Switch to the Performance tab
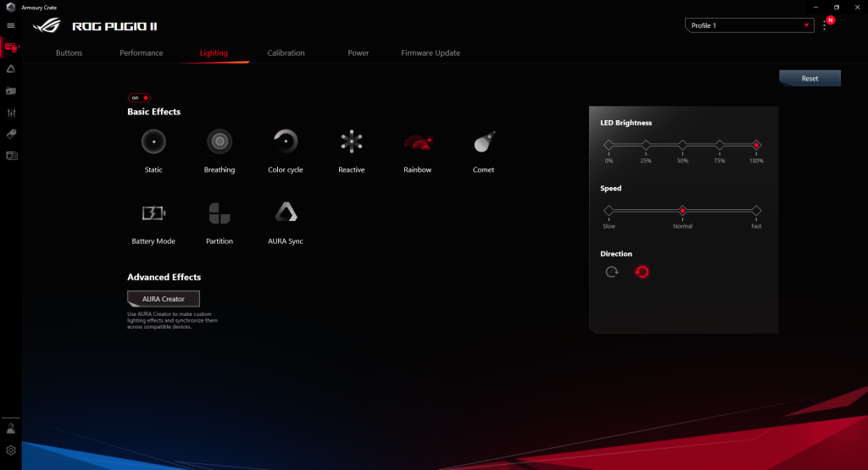The width and height of the screenshot is (868, 470). tap(142, 53)
